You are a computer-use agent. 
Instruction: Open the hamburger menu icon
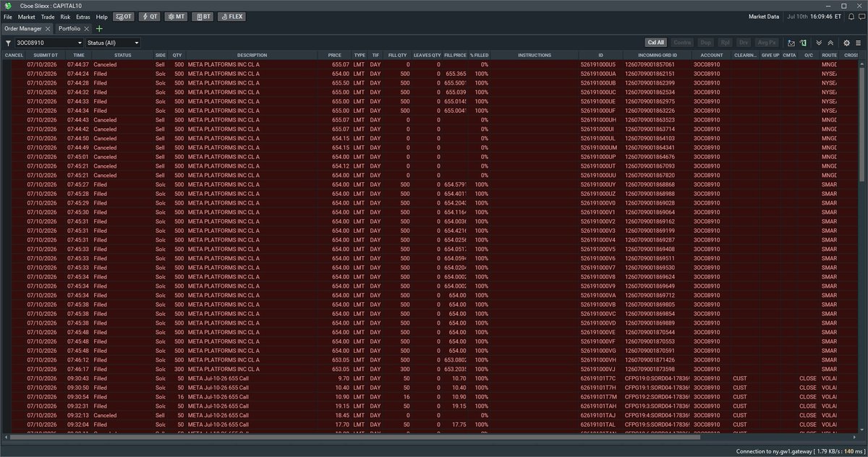point(858,43)
